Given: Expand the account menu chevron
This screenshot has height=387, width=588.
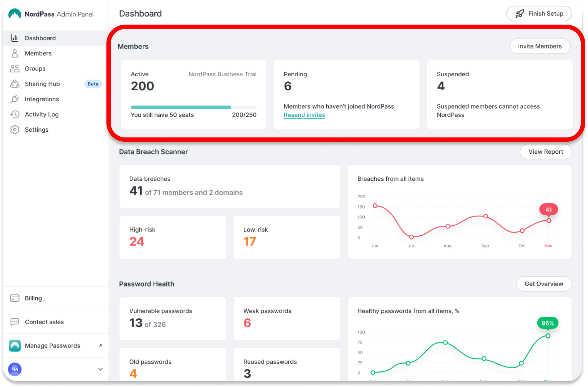Looking at the screenshot, I should pos(100,369).
